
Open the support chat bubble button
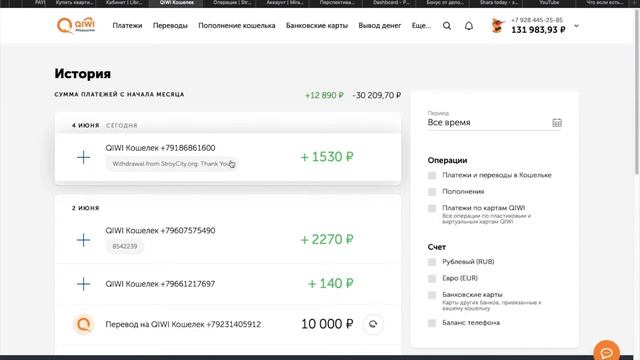click(x=607, y=352)
